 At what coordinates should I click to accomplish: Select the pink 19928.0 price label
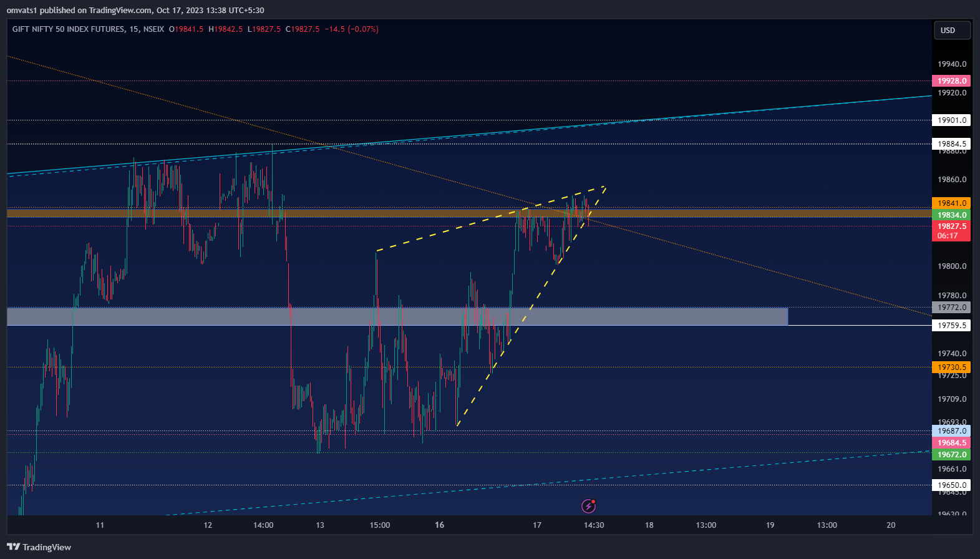[951, 81]
